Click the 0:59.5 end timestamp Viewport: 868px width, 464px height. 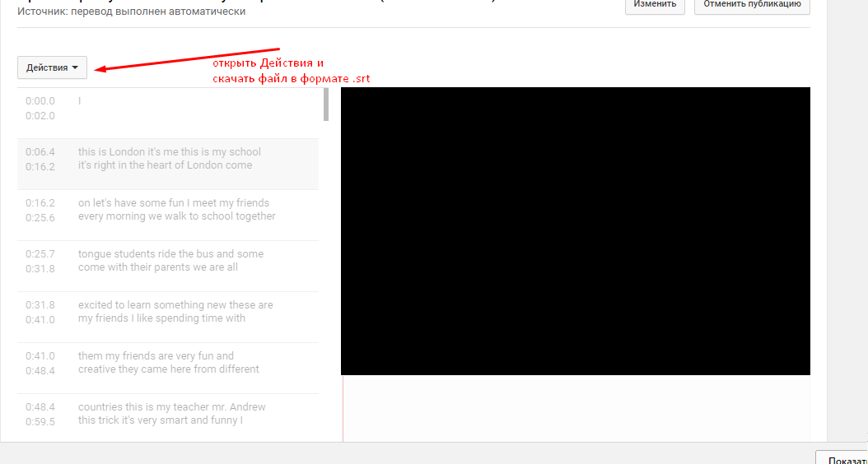pyautogui.click(x=40, y=421)
